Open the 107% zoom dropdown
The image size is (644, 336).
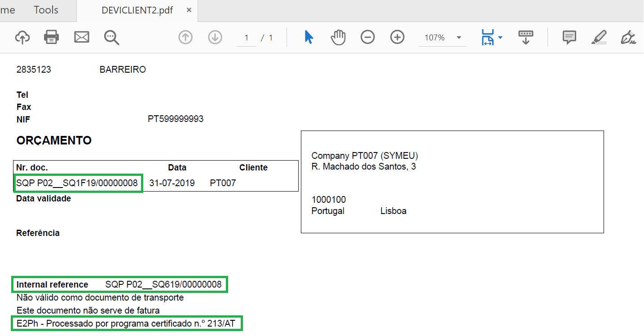459,38
